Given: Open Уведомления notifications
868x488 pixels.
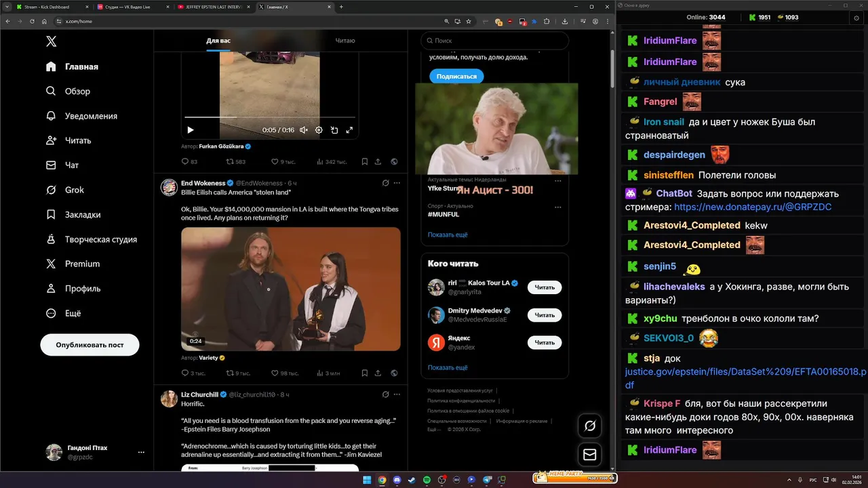Looking at the screenshot, I should 81,116.
